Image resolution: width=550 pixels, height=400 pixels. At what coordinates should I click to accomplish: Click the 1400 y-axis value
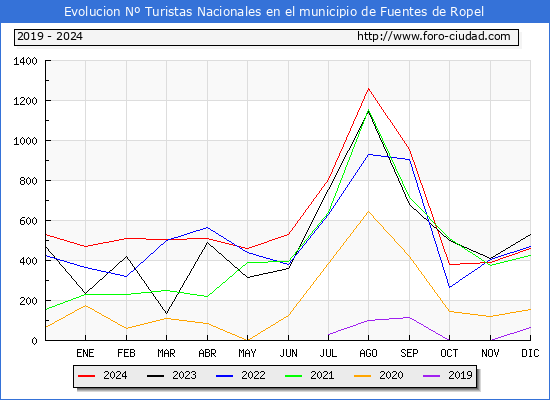tap(25, 61)
